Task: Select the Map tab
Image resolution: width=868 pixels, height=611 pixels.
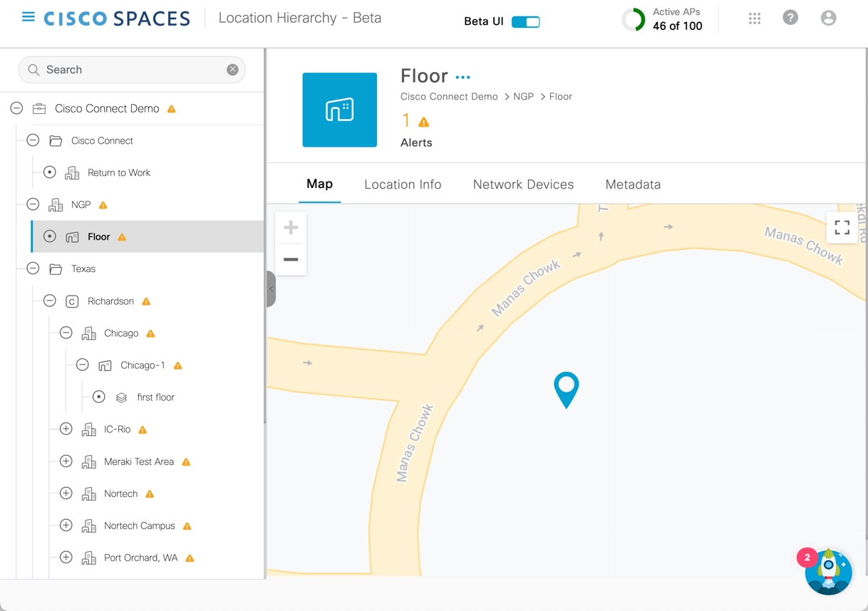Action: (x=319, y=184)
